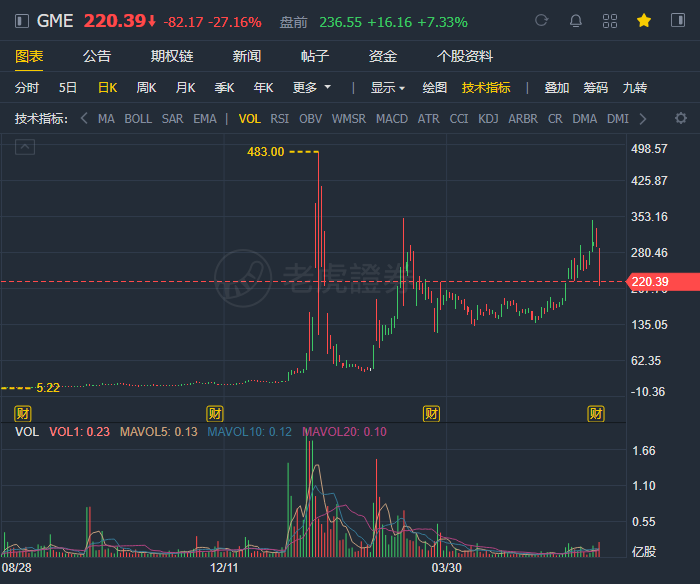Click the MAVOL5: 0.13 legend
This screenshot has height=584, width=700.
click(x=158, y=432)
